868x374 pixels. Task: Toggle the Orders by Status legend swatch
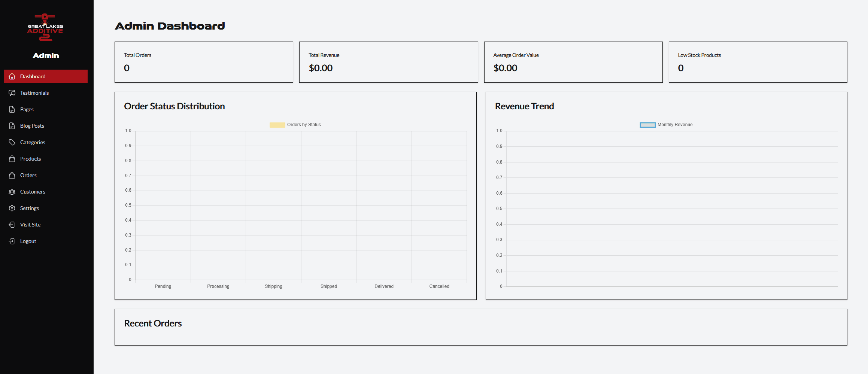tap(277, 125)
